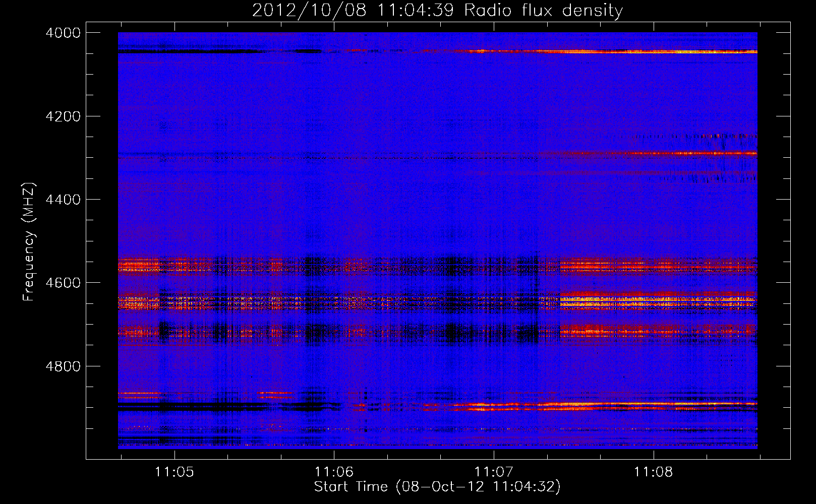816x504 pixels.
Task: Click the '4600' frequency axis label
Action: pyautogui.click(x=63, y=283)
